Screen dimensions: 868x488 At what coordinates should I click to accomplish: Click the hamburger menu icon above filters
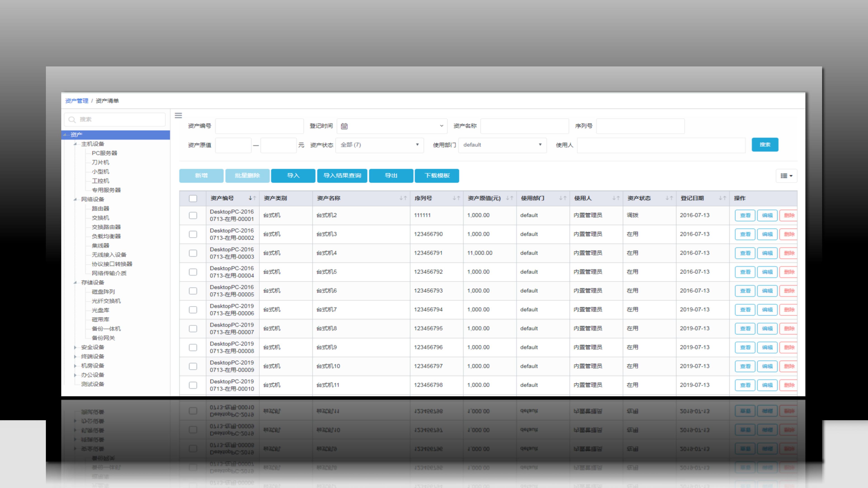pos(178,115)
